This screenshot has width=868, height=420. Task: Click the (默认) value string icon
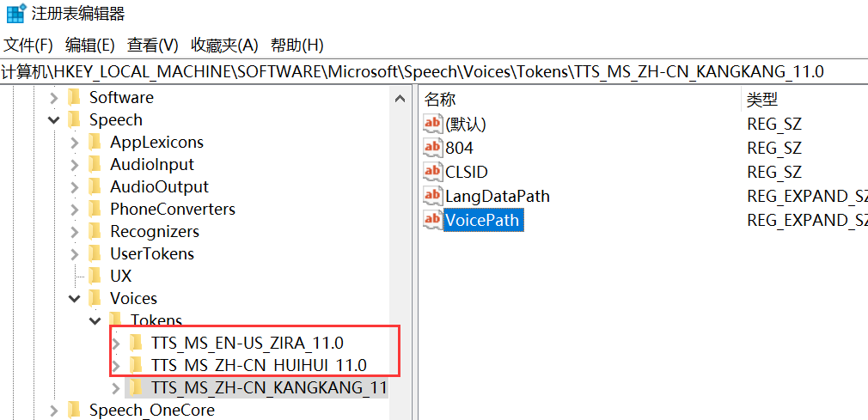point(433,124)
